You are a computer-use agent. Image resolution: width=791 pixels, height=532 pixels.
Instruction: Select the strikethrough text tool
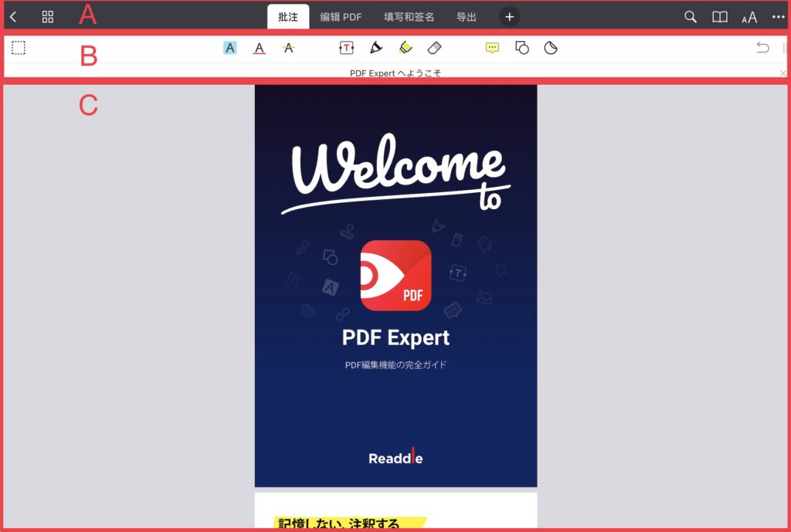(289, 48)
